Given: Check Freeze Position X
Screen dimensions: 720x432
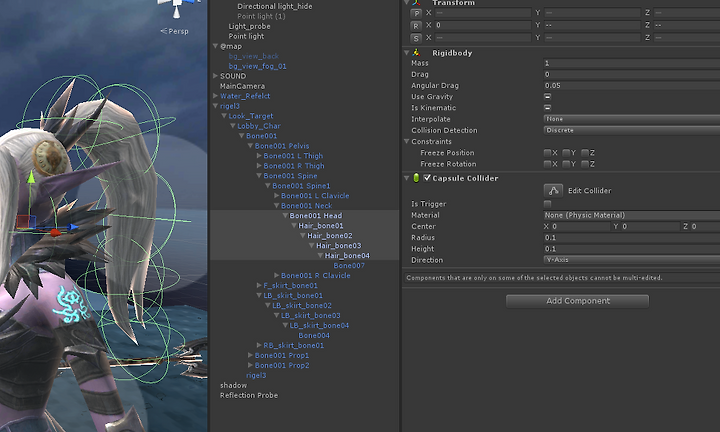Looking at the screenshot, I should coord(547,152).
